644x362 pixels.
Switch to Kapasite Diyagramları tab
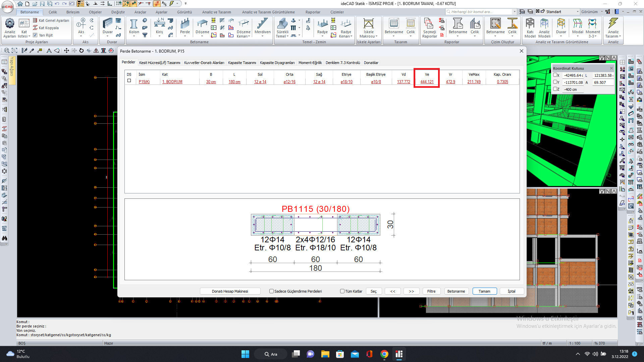coord(277,63)
